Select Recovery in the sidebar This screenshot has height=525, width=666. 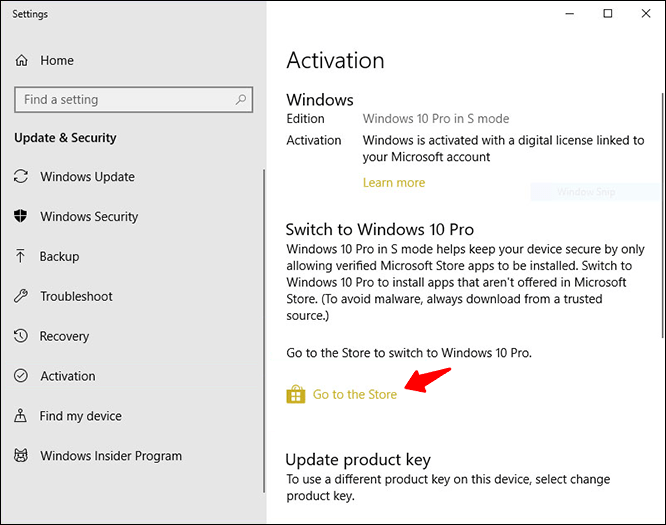[64, 336]
